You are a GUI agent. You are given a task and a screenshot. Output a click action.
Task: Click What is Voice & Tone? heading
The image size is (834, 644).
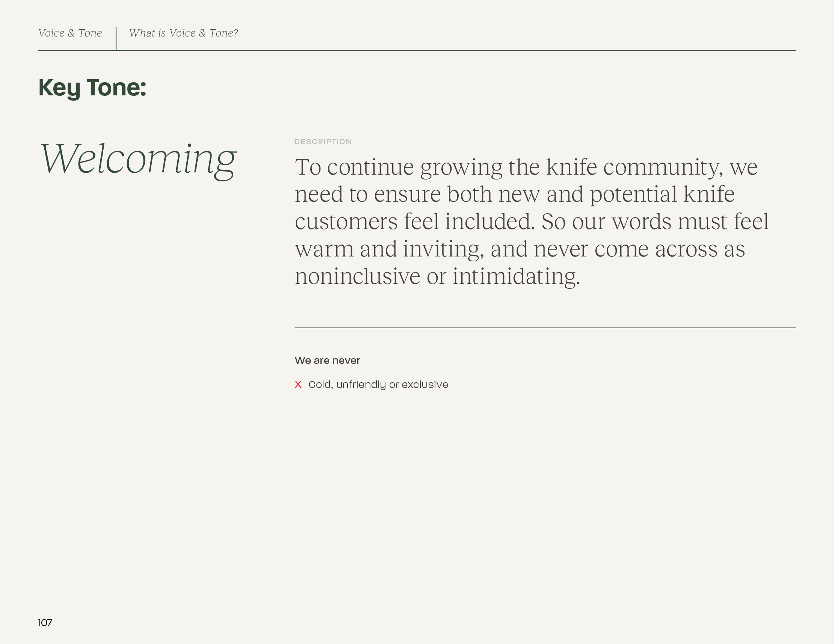183,33
